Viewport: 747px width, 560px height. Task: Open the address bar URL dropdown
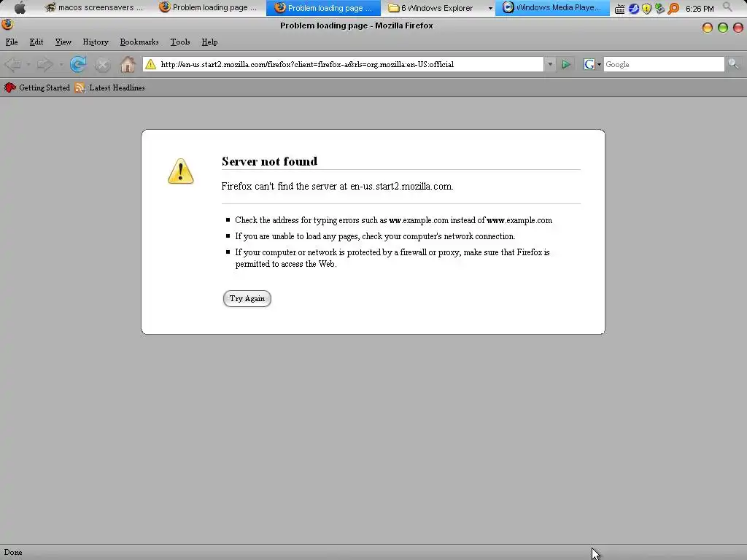(550, 64)
